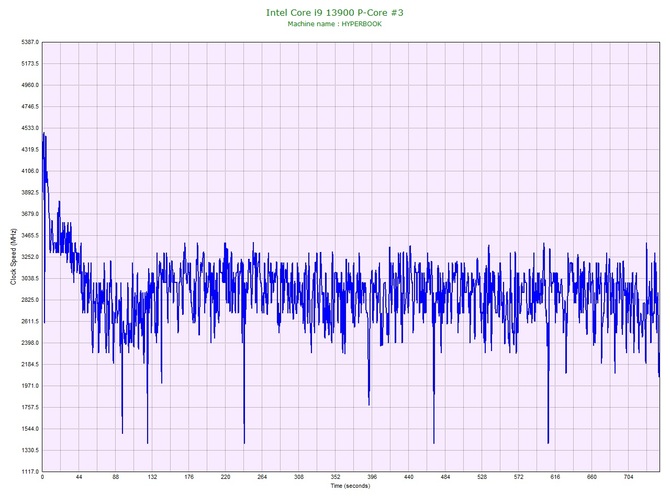Viewport: 670px width, 503px height.
Task: Select the 264 second tick on time axis
Action: tap(262, 478)
